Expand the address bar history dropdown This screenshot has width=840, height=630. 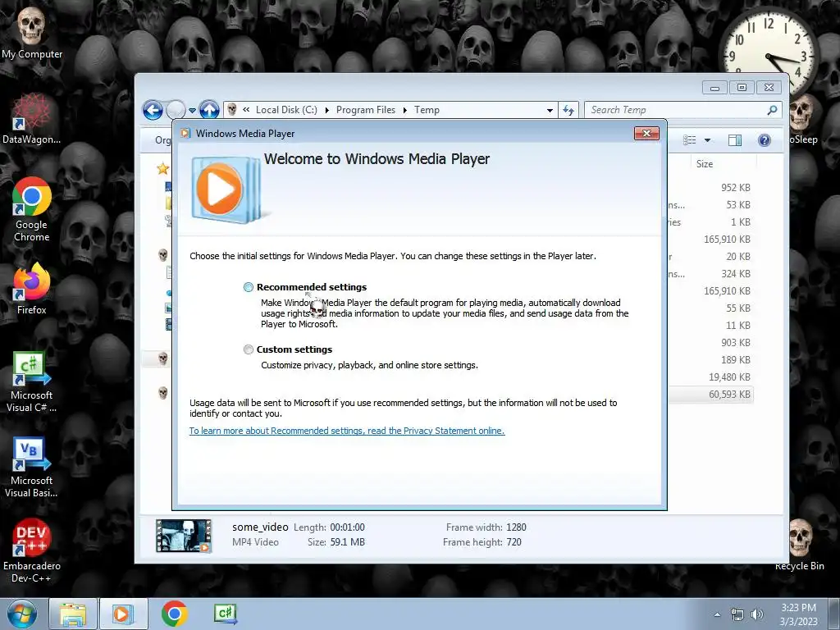(x=550, y=111)
